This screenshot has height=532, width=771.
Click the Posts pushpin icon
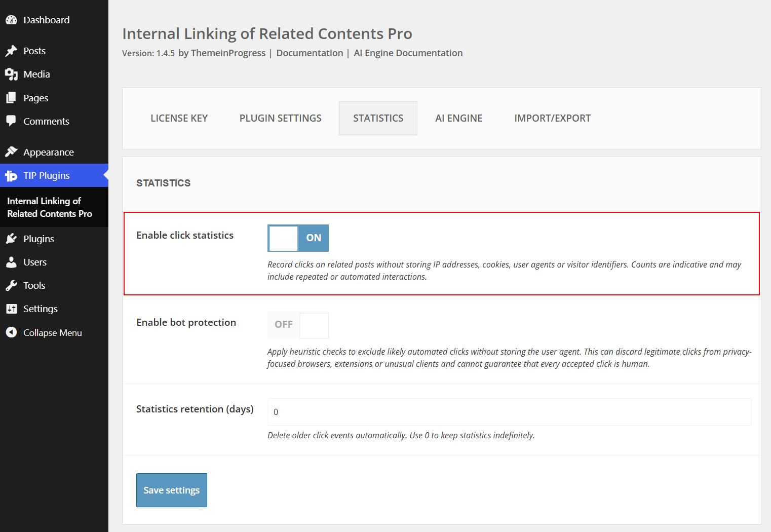click(11, 51)
